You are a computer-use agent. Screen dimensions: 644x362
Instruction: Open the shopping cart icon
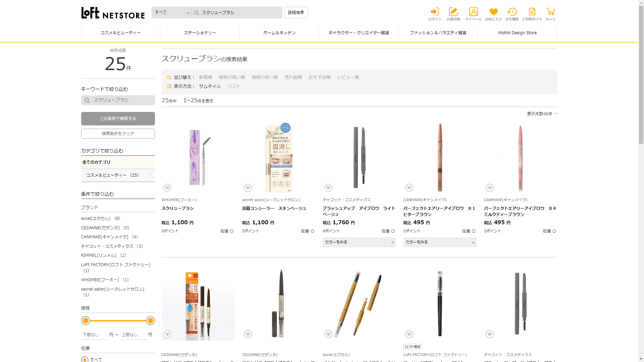[x=550, y=14]
